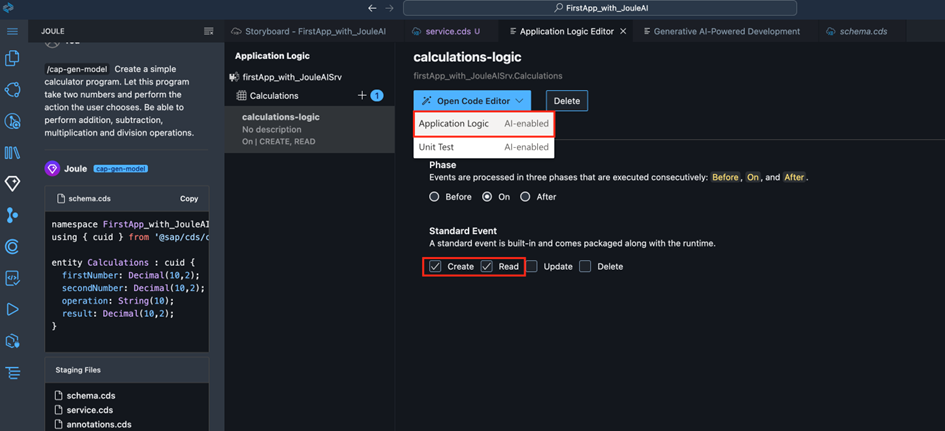Open the hamburger menu in activity bar

tap(12, 31)
